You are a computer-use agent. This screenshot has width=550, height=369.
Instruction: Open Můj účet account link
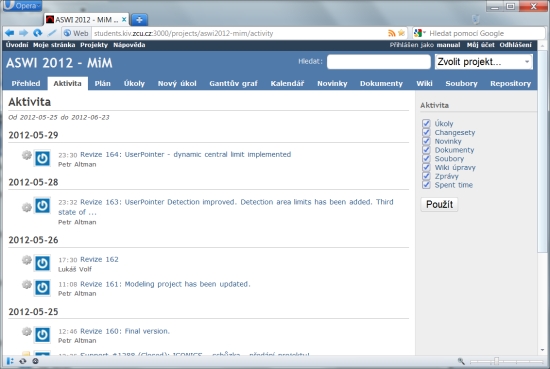tap(480, 45)
